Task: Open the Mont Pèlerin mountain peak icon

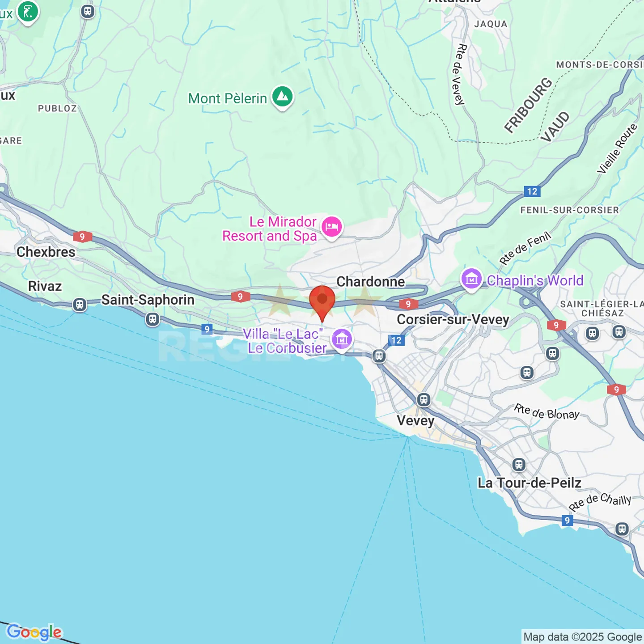Action: tap(282, 97)
